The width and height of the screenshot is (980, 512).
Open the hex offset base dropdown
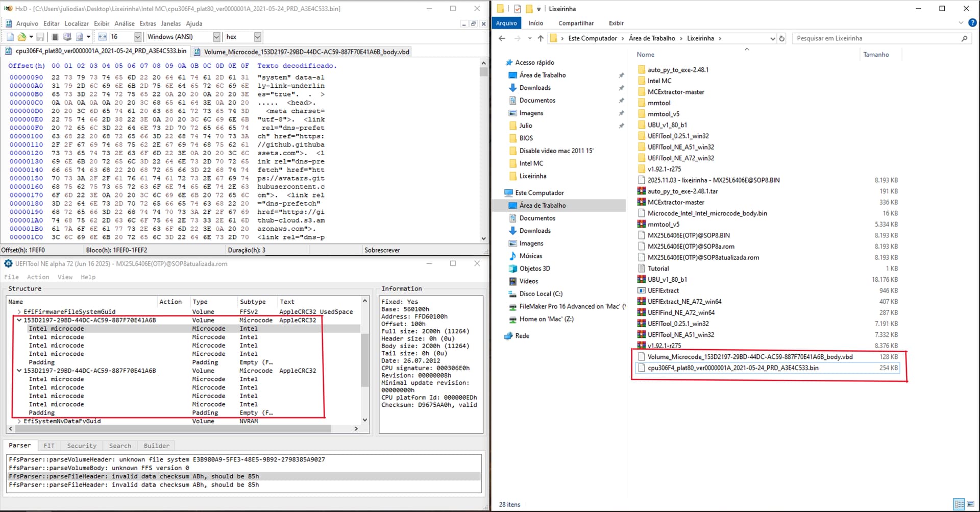[257, 37]
